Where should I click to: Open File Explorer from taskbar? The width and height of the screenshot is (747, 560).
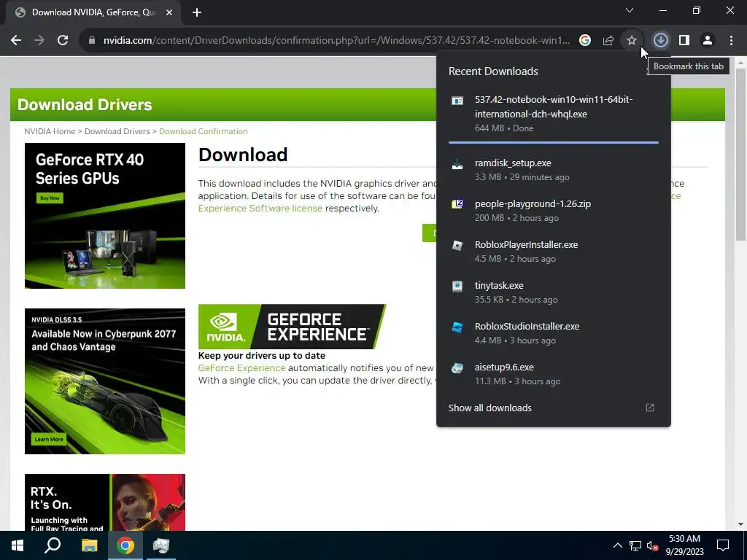tap(89, 545)
